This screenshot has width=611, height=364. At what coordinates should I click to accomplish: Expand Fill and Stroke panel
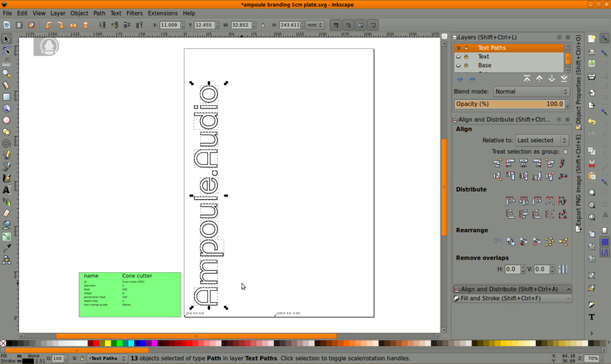coord(513,298)
